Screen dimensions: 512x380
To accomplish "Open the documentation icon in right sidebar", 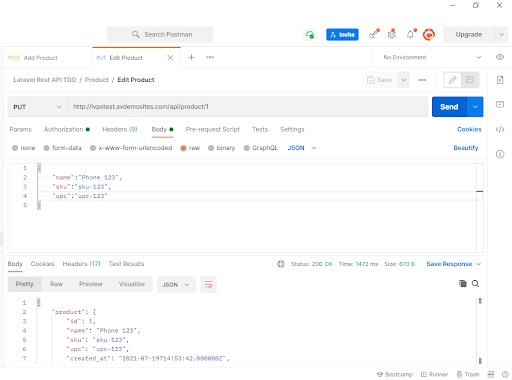I will (500, 80).
